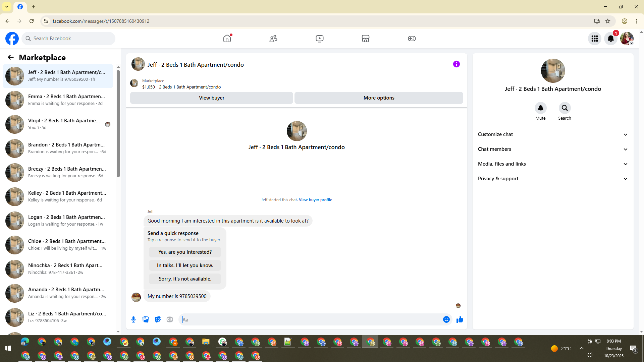Open the Facebook apps menu grid
The height and width of the screenshot is (362, 644).
click(x=594, y=39)
